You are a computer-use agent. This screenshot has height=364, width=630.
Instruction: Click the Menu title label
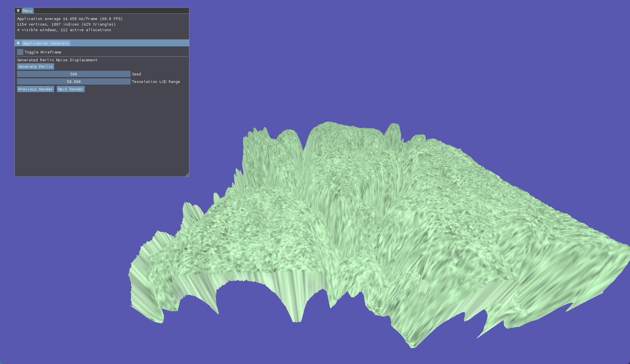click(28, 11)
